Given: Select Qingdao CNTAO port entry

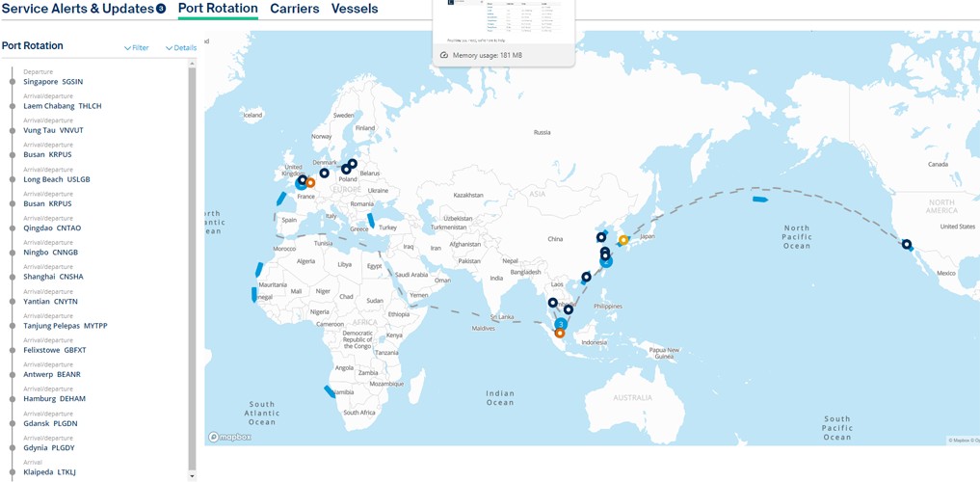Looking at the screenshot, I should (x=52, y=228).
